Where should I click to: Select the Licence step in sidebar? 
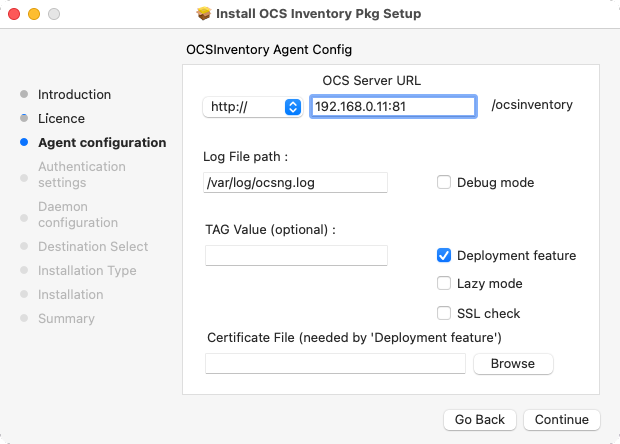[x=61, y=119]
